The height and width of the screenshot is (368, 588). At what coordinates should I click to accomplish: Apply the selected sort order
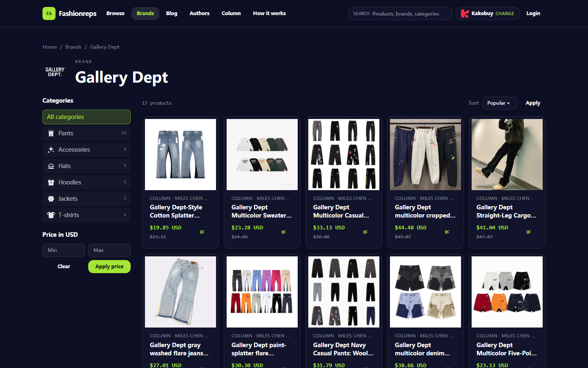pyautogui.click(x=533, y=103)
